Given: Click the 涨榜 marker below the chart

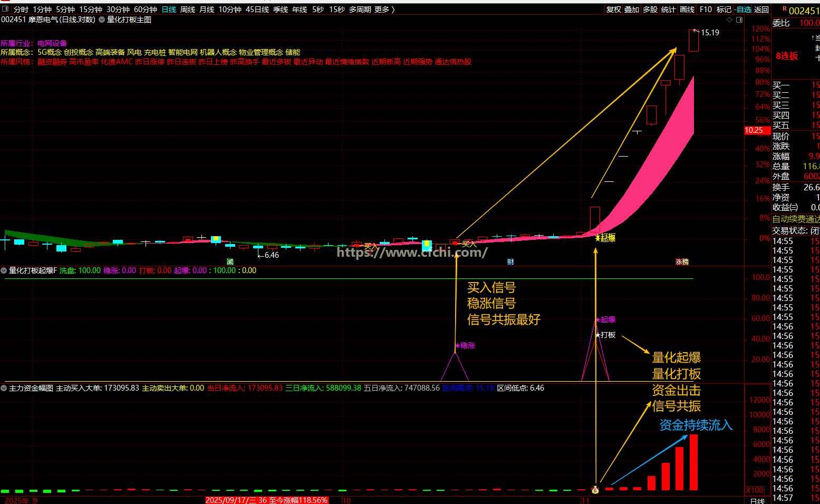Looking at the screenshot, I should 682,261.
